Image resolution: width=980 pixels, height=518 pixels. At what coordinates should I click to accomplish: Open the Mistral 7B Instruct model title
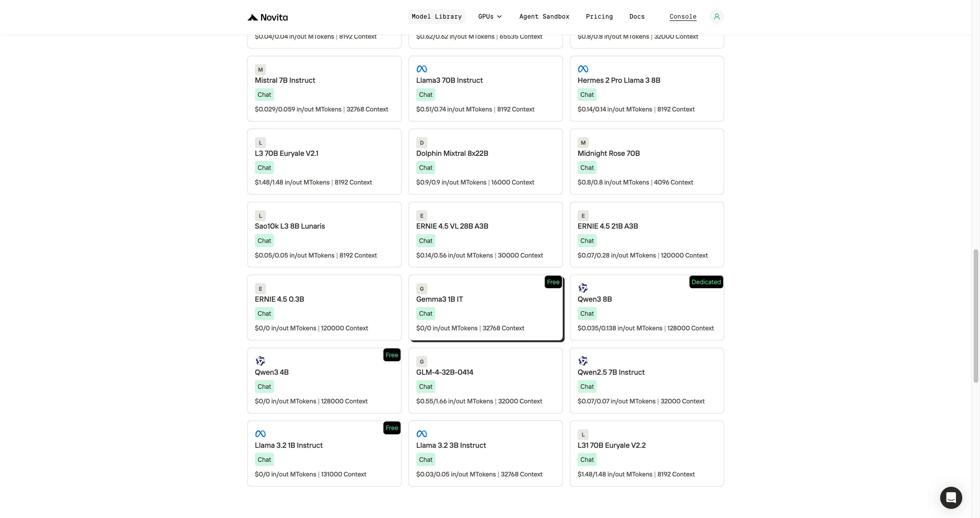tap(285, 80)
